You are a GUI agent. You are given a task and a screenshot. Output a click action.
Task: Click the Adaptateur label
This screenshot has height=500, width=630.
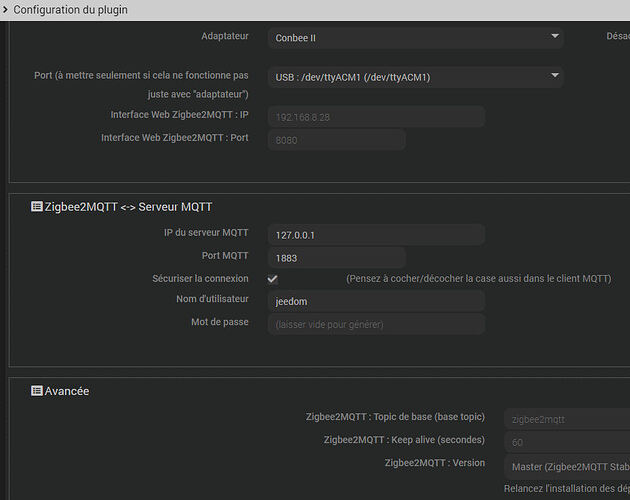[225, 36]
